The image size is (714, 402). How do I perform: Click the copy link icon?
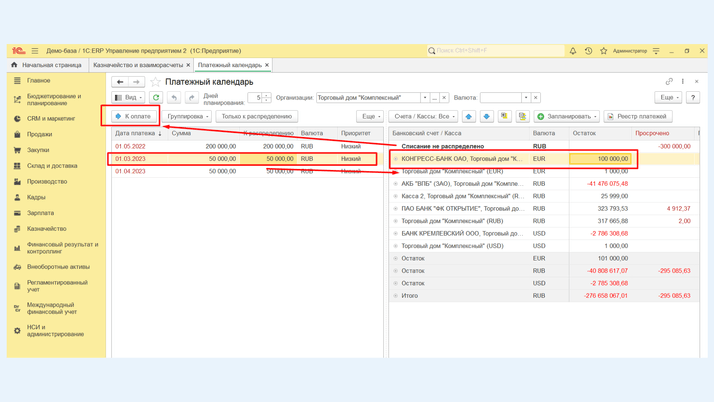coord(669,82)
